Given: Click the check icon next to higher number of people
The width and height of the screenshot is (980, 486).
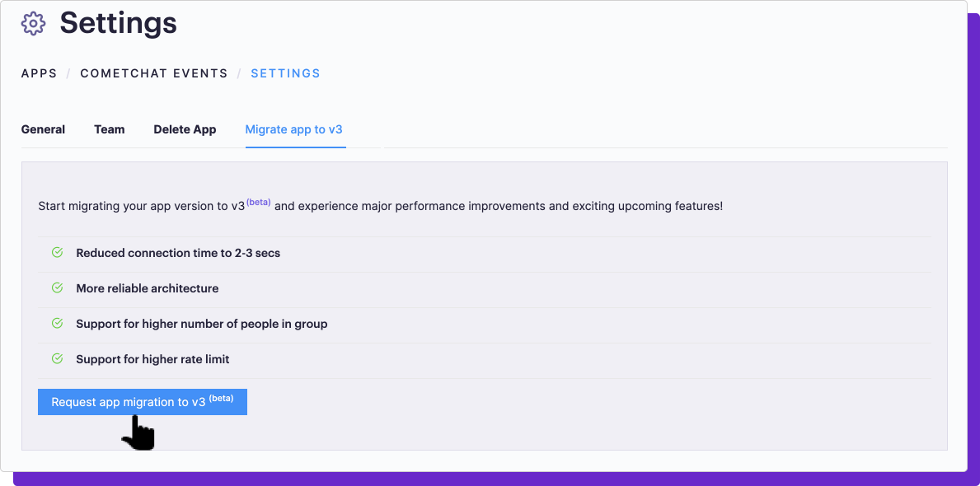Looking at the screenshot, I should click(57, 324).
